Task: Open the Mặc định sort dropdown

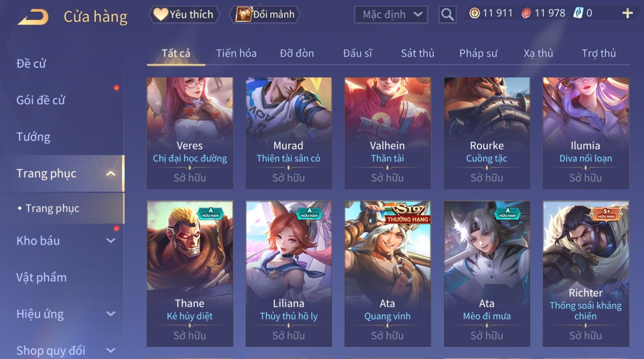Action: click(x=391, y=15)
